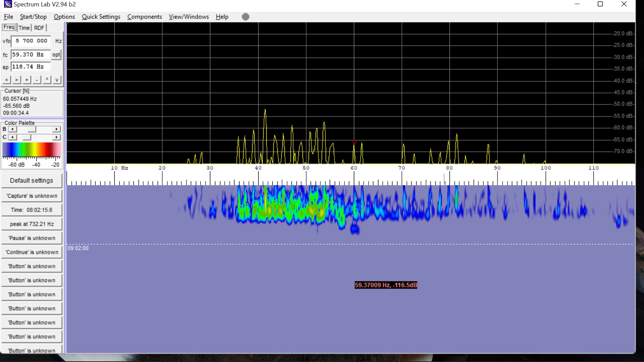This screenshot has height=362, width=644.
Task: Open the Start/Stop menu
Action: click(33, 17)
